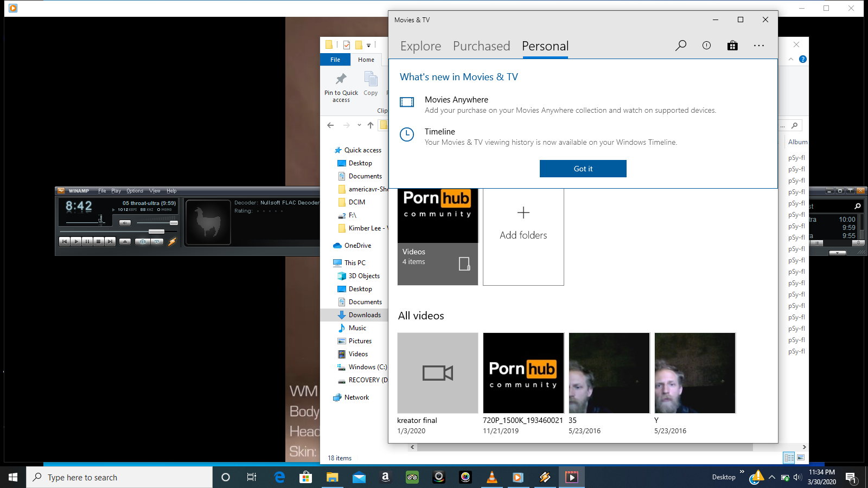The width and height of the screenshot is (868, 488).
Task: Open Microsoft Edge from taskbar
Action: click(x=279, y=477)
